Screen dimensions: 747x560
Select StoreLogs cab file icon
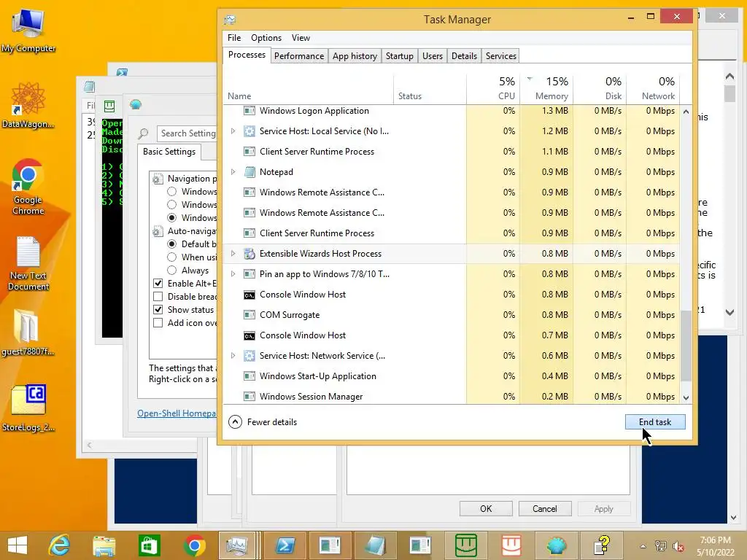point(28,408)
